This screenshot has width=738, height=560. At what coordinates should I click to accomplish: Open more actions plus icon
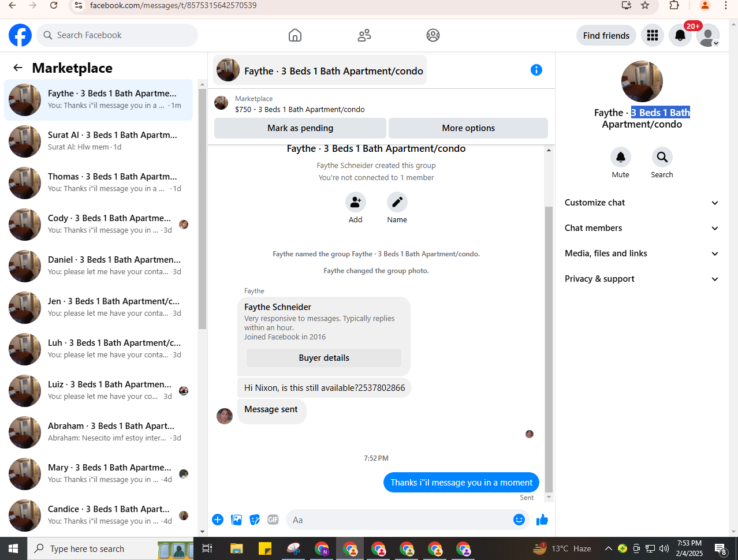pyautogui.click(x=218, y=520)
